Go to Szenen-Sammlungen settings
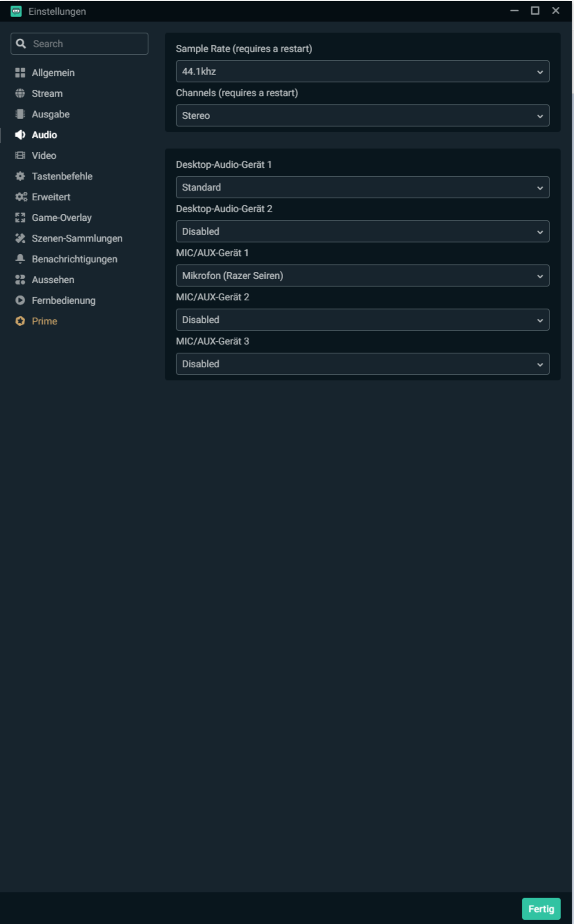 click(x=77, y=238)
